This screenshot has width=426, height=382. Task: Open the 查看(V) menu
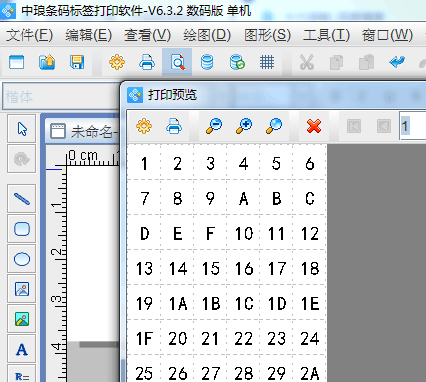[147, 35]
